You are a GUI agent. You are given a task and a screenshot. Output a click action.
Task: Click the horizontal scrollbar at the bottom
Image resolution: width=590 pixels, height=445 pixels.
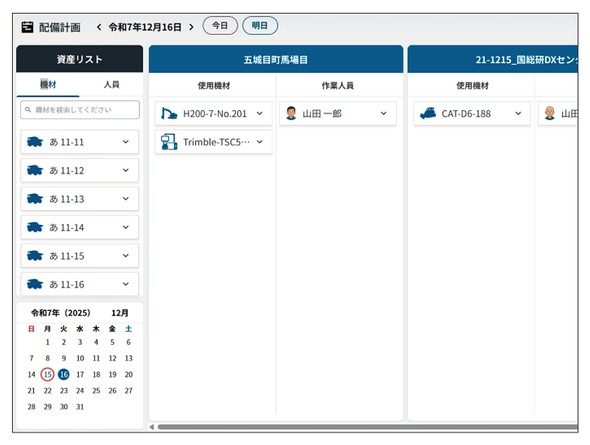368,427
